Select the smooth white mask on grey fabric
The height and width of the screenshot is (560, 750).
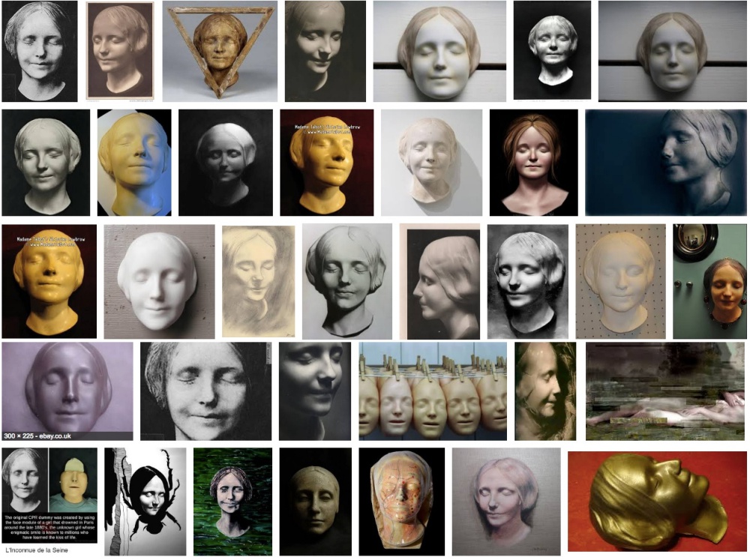pos(159,281)
